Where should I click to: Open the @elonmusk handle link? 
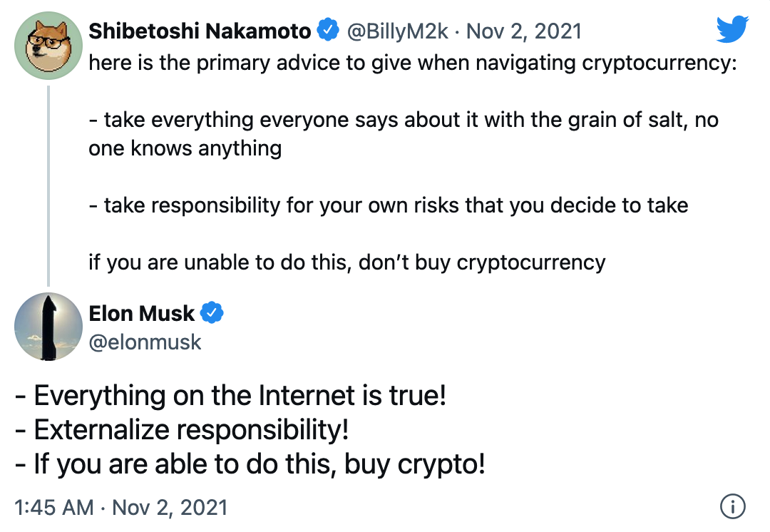146,342
